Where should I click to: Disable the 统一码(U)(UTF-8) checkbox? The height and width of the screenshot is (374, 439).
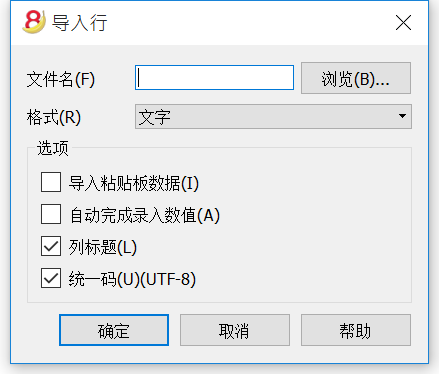pos(51,278)
